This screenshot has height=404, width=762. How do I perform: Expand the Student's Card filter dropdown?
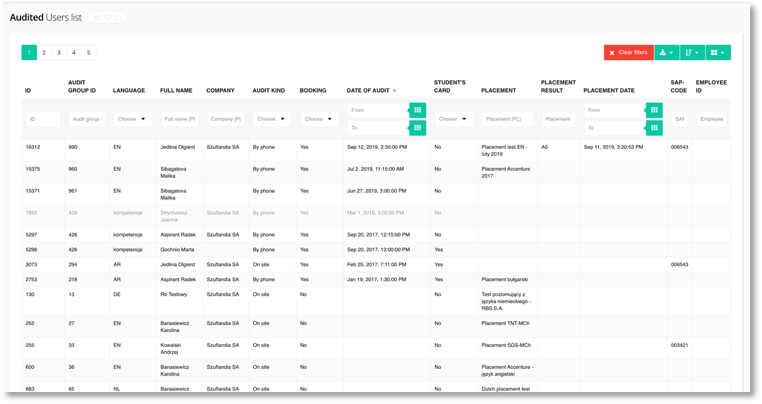click(454, 119)
